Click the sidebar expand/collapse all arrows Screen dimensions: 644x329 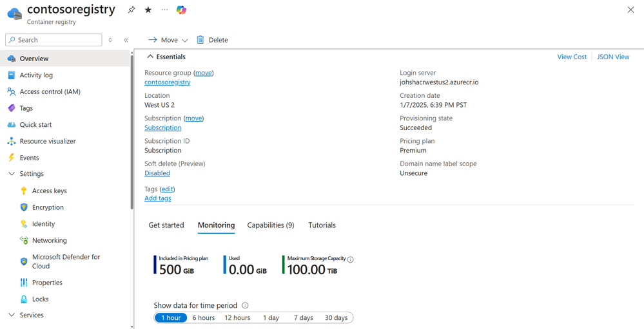click(110, 40)
